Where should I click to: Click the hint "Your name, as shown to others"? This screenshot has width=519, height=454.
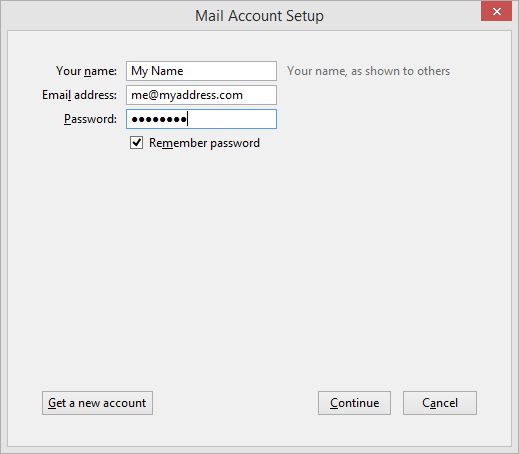(369, 71)
